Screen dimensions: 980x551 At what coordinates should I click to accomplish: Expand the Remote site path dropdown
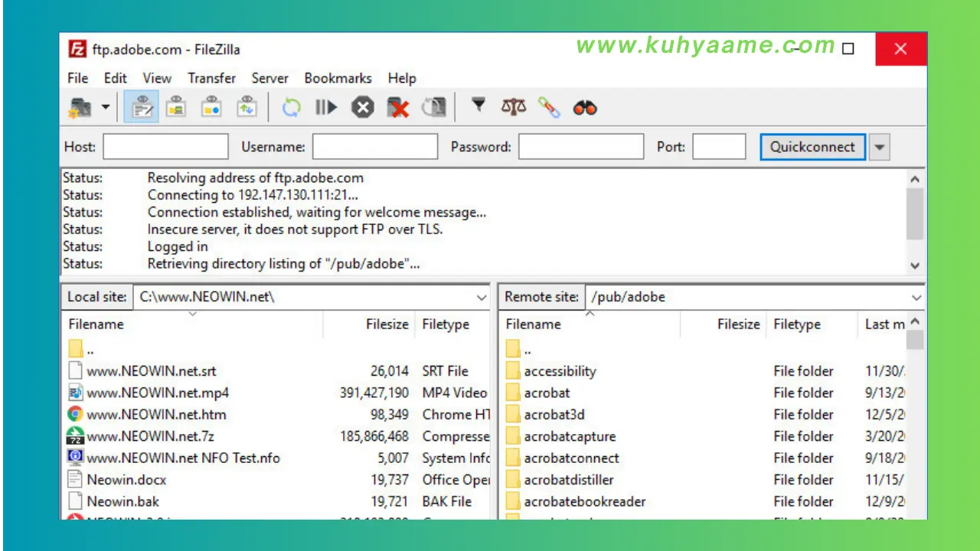(x=916, y=298)
